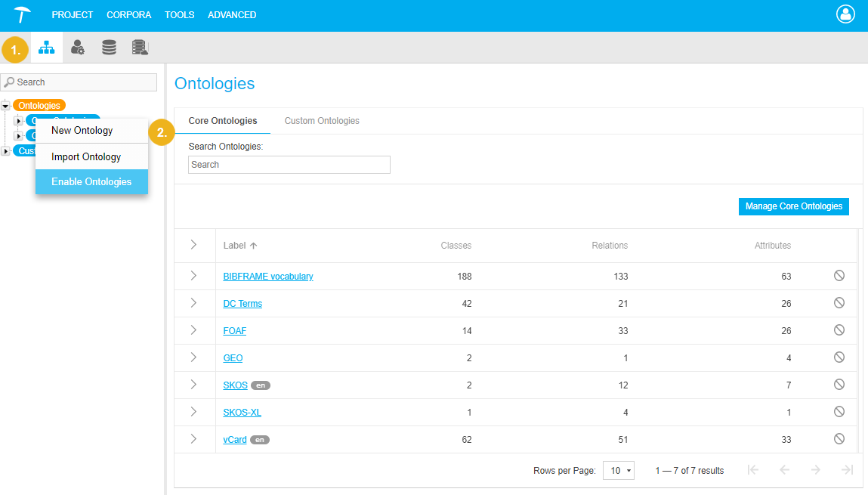The image size is (868, 495).
Task: Click the server user toolbar icon
Action: [140, 48]
